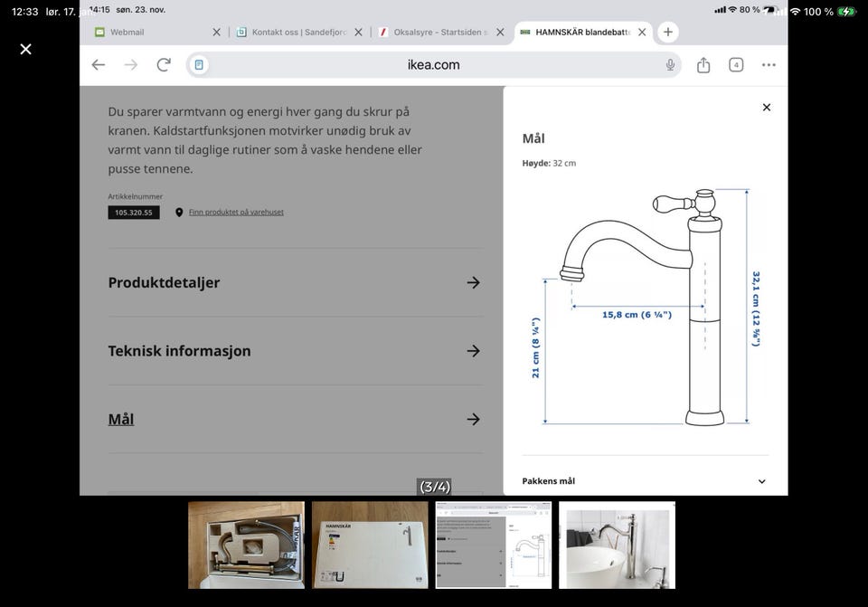Select the open box faucet thumbnail
The height and width of the screenshot is (607, 868).
[246, 545]
